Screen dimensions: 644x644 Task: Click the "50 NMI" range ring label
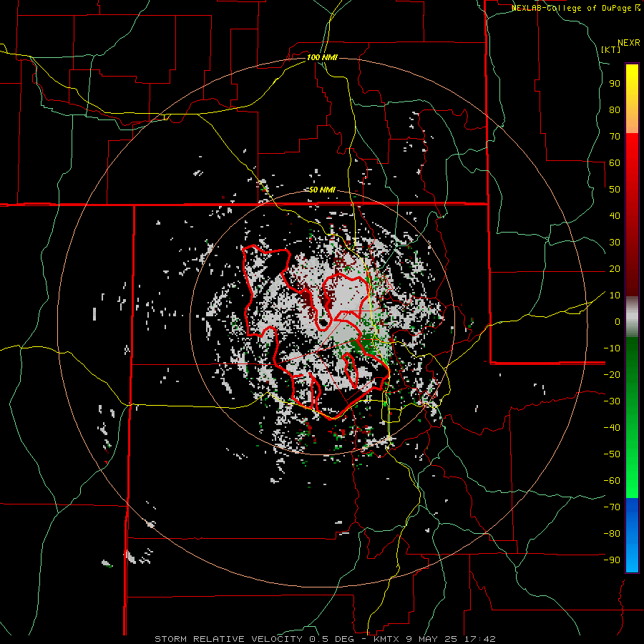(322, 190)
